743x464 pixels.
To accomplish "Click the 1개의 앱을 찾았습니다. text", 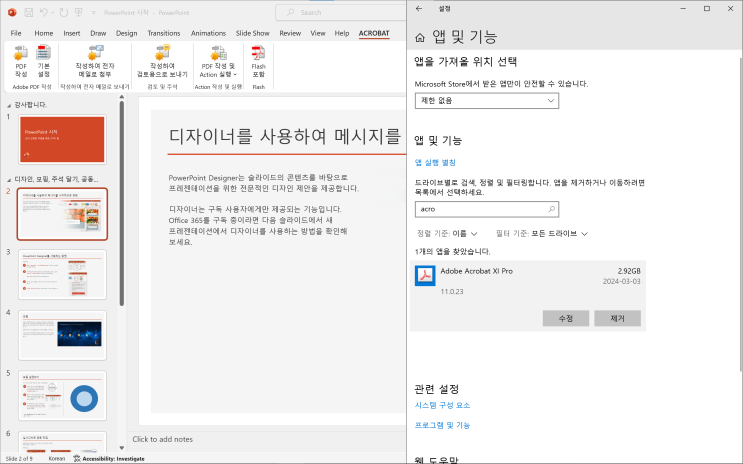I will 453,252.
